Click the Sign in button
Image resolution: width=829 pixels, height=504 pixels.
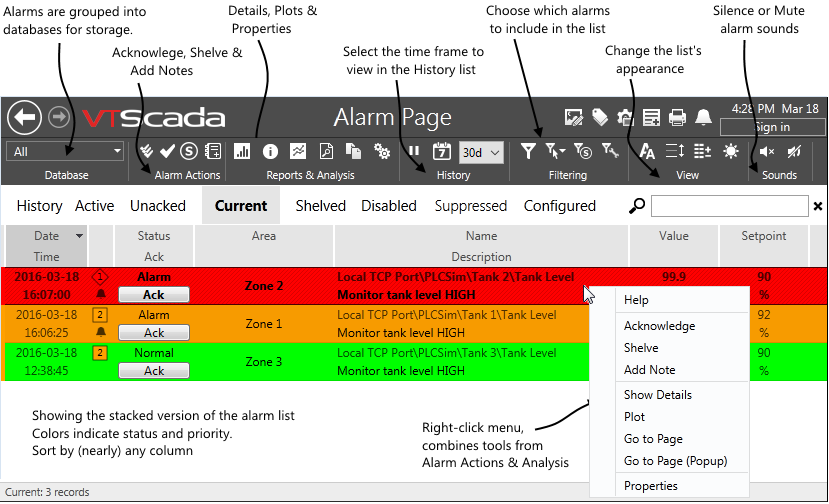click(x=771, y=127)
